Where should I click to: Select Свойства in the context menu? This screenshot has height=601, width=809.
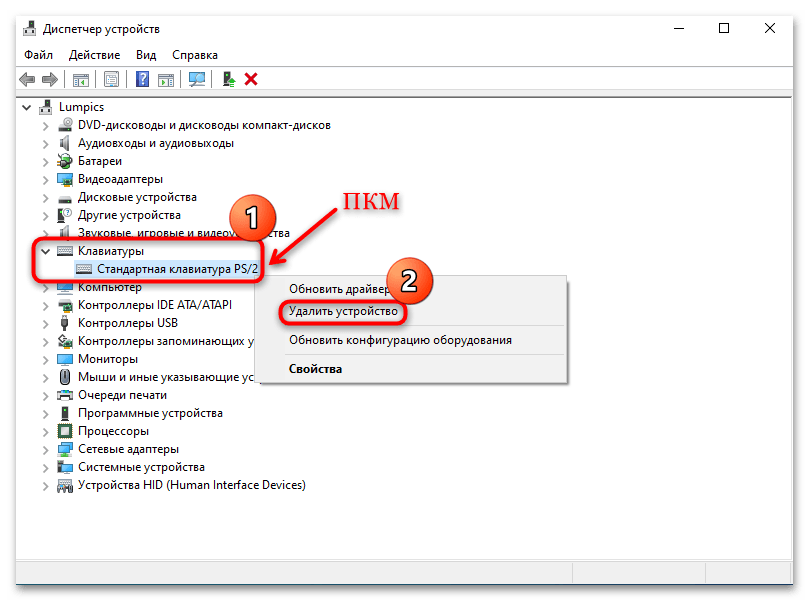click(x=315, y=369)
